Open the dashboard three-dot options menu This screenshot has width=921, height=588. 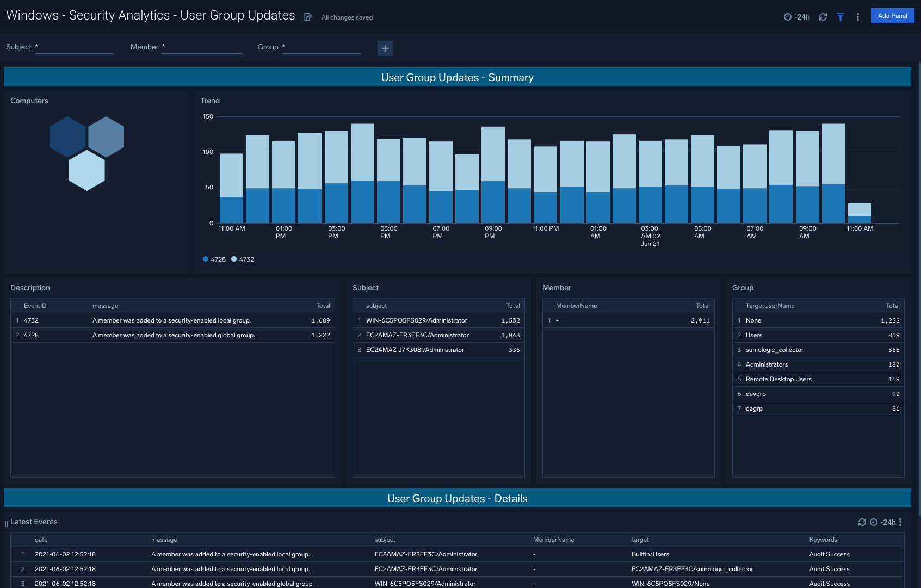click(858, 17)
